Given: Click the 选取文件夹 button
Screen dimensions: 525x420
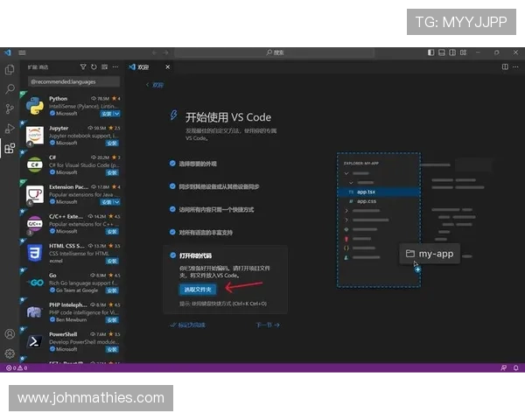Looking at the screenshot, I should 198,290.
